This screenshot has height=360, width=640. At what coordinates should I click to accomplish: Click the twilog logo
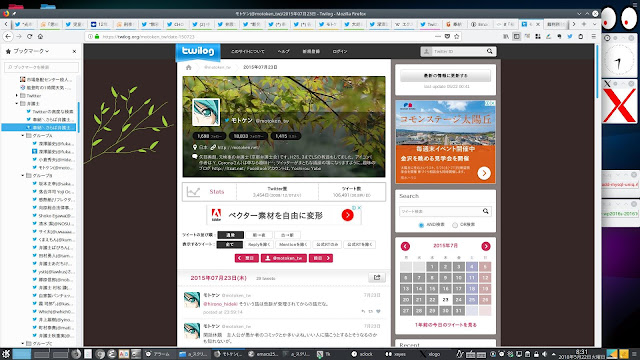pyautogui.click(x=198, y=51)
